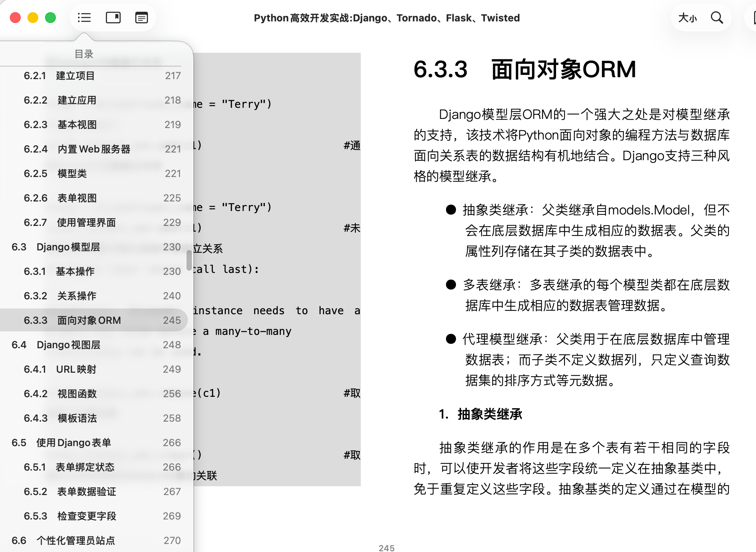The image size is (756, 552).
Task: Click the yellow minimize window button
Action: pyautogui.click(x=33, y=18)
